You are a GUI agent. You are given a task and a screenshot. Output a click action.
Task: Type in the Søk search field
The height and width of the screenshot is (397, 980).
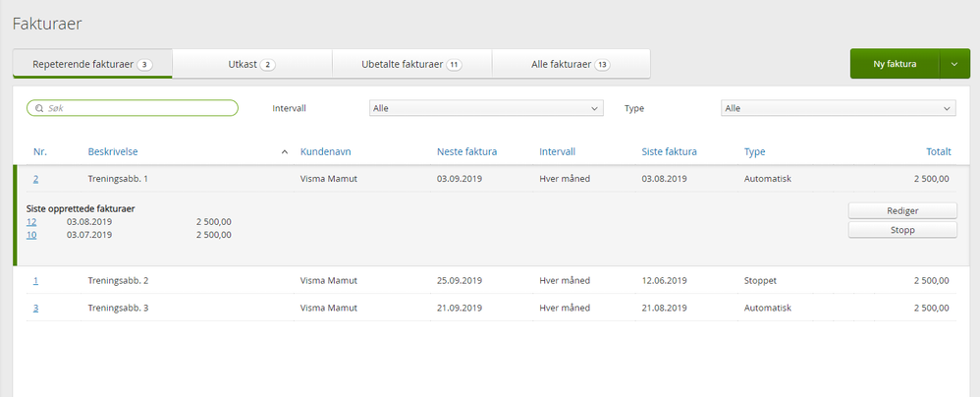[137, 108]
